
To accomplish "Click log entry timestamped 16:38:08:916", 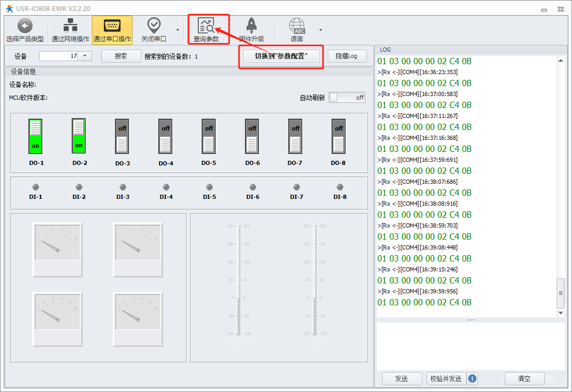I will click(x=418, y=203).
